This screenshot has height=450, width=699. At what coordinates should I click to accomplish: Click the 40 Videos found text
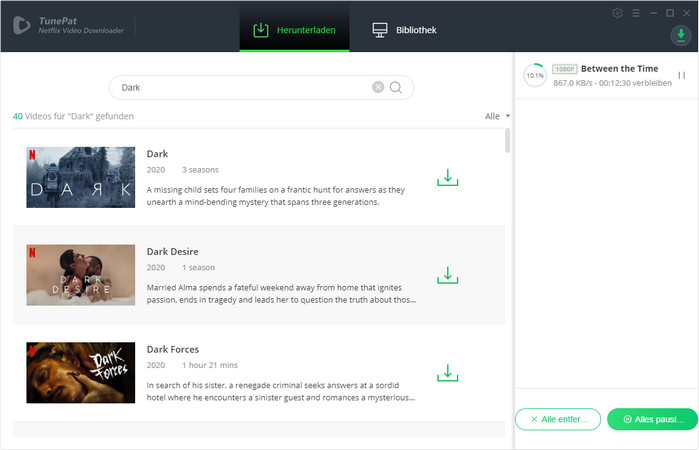73,116
